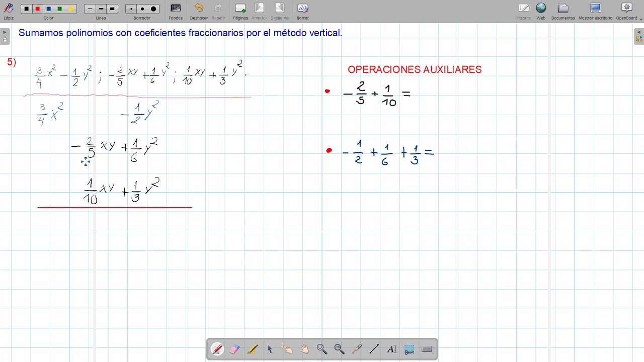Viewport: 644px width, 362px height.
Task: Go to the Siguiente page
Action: [279, 9]
